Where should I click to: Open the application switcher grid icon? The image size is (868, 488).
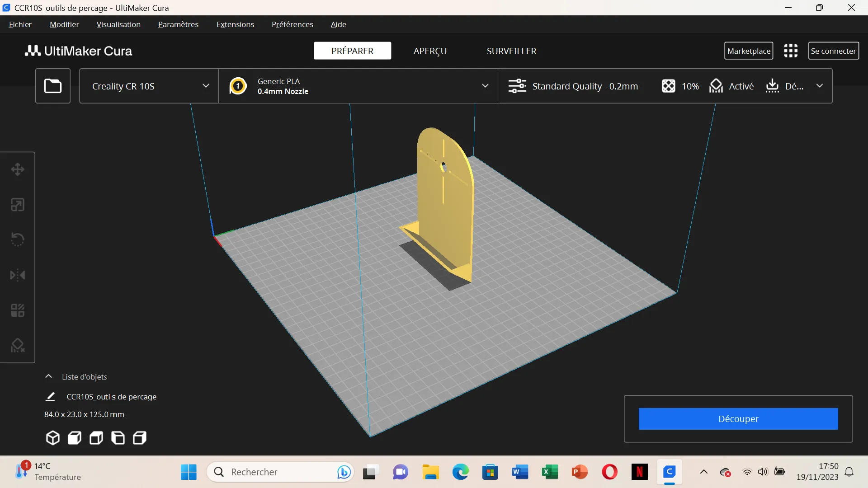pos(791,51)
